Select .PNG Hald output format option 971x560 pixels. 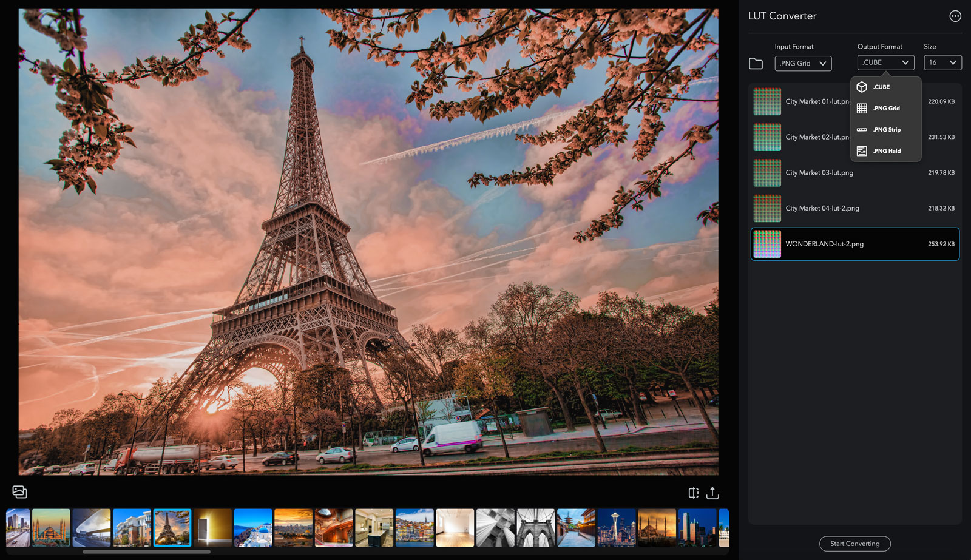click(x=885, y=151)
